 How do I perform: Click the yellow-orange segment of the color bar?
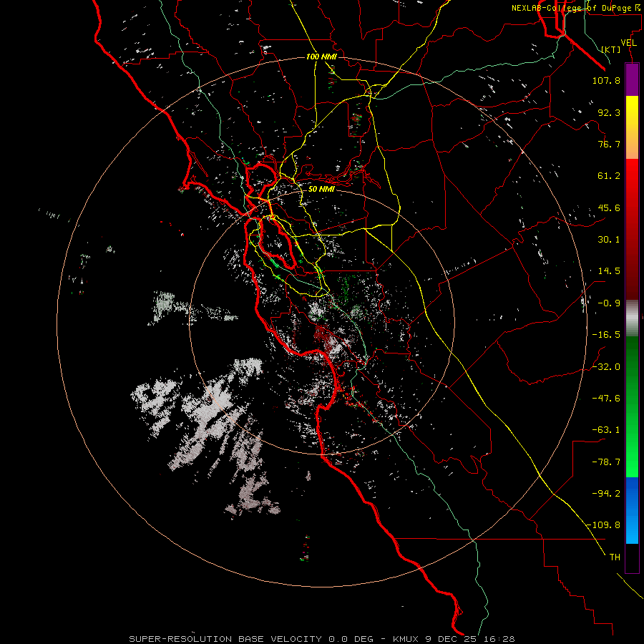coord(632,127)
